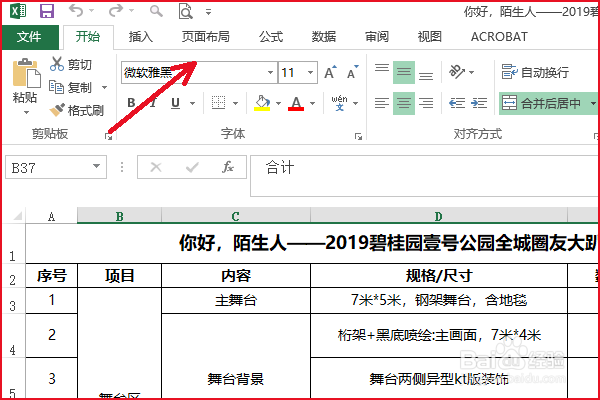Open the 字体 font dialog launcher

pos(358,136)
